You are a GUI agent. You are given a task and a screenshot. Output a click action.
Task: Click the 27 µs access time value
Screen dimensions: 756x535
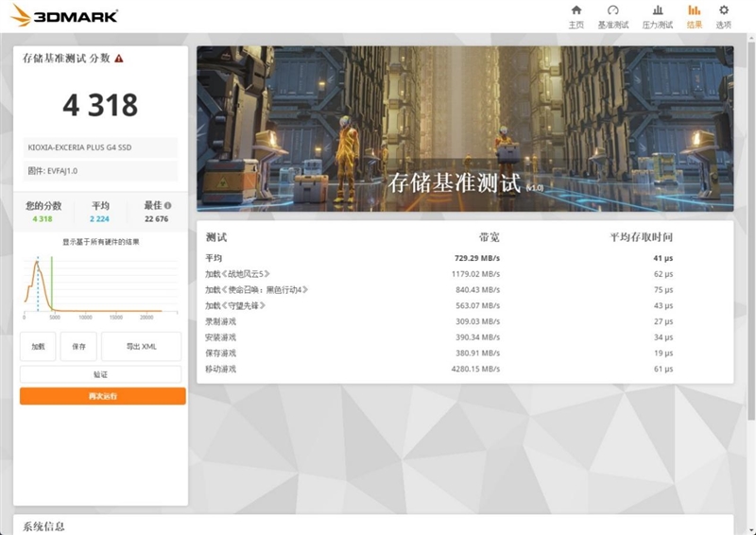[663, 321]
